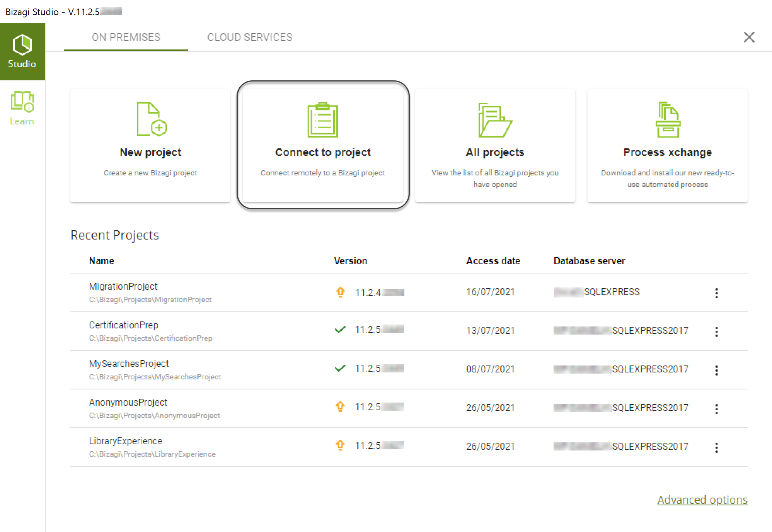This screenshot has width=772, height=532.
Task: Select the Connect to project card title
Action: coord(323,152)
